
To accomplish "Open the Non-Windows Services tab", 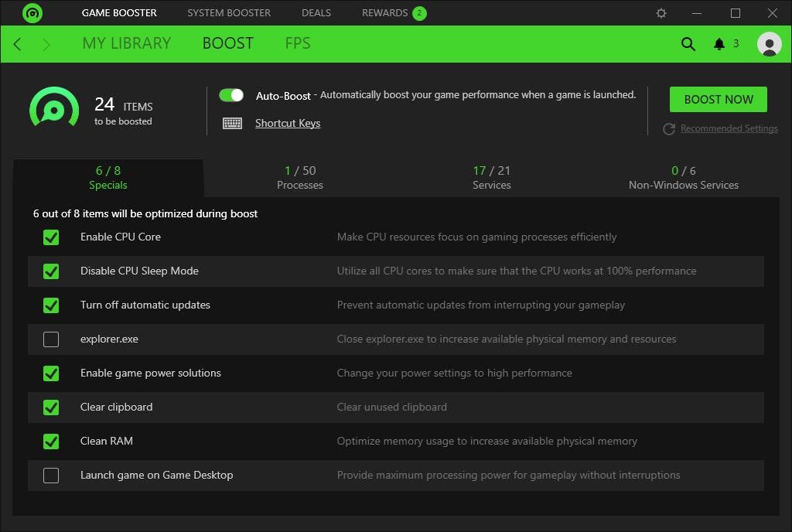I will point(683,178).
